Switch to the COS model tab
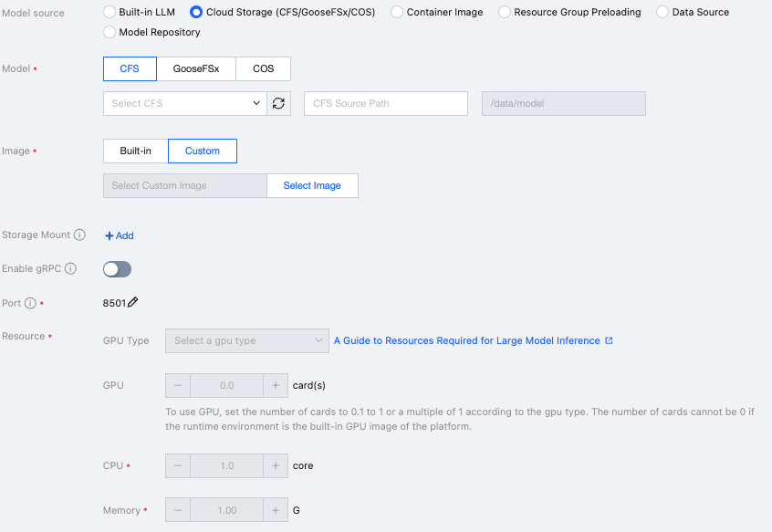The image size is (772, 532). pos(263,68)
